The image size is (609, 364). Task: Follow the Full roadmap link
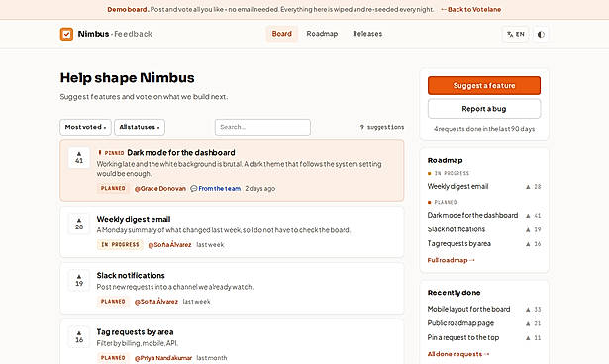tap(451, 260)
